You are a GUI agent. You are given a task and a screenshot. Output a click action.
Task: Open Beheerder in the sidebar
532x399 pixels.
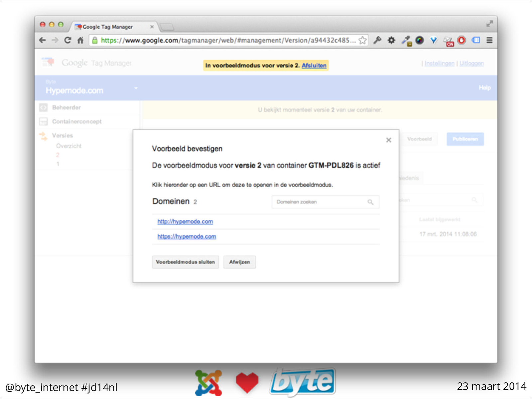click(x=66, y=107)
